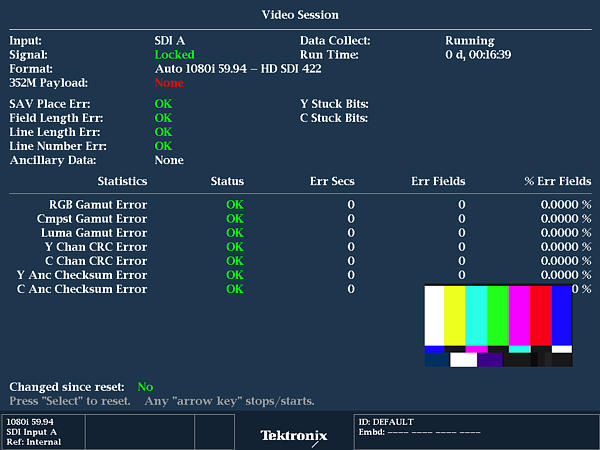The width and height of the screenshot is (600, 450).
Task: Click the Running data collect status
Action: pyautogui.click(x=470, y=41)
